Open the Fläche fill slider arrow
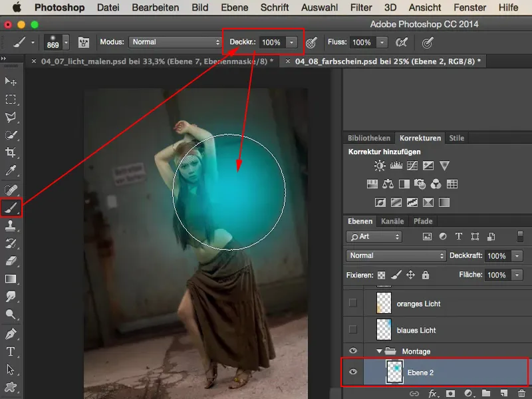The width and height of the screenshot is (532, 399). pyautogui.click(x=517, y=275)
